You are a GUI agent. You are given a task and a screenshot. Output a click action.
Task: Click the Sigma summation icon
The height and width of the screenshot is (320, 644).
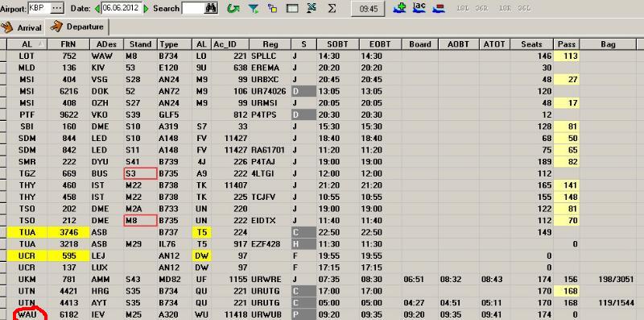(x=332, y=8)
